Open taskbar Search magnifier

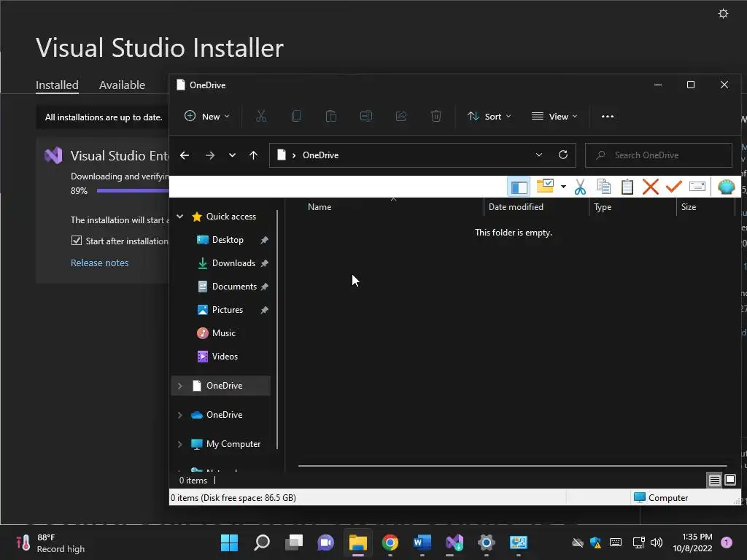coord(262,542)
